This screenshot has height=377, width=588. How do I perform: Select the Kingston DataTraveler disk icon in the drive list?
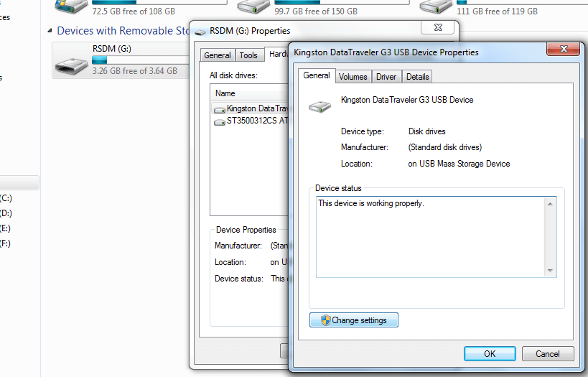[x=220, y=109]
